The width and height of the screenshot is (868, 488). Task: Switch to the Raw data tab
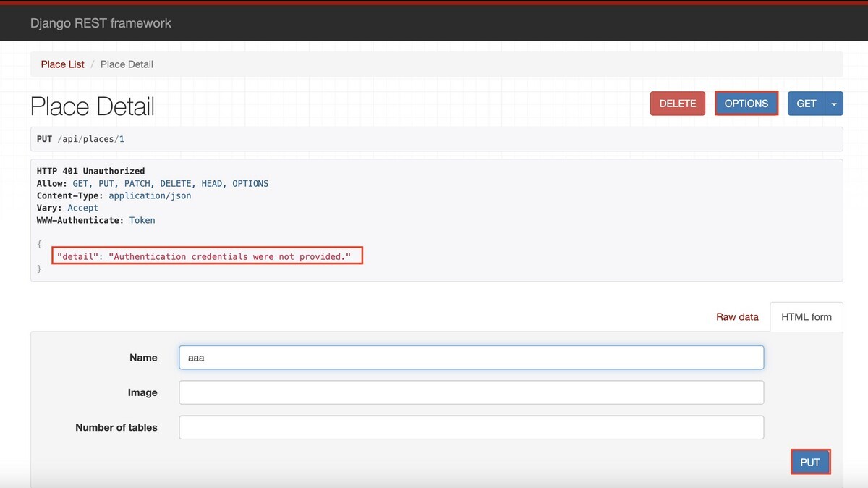click(737, 316)
